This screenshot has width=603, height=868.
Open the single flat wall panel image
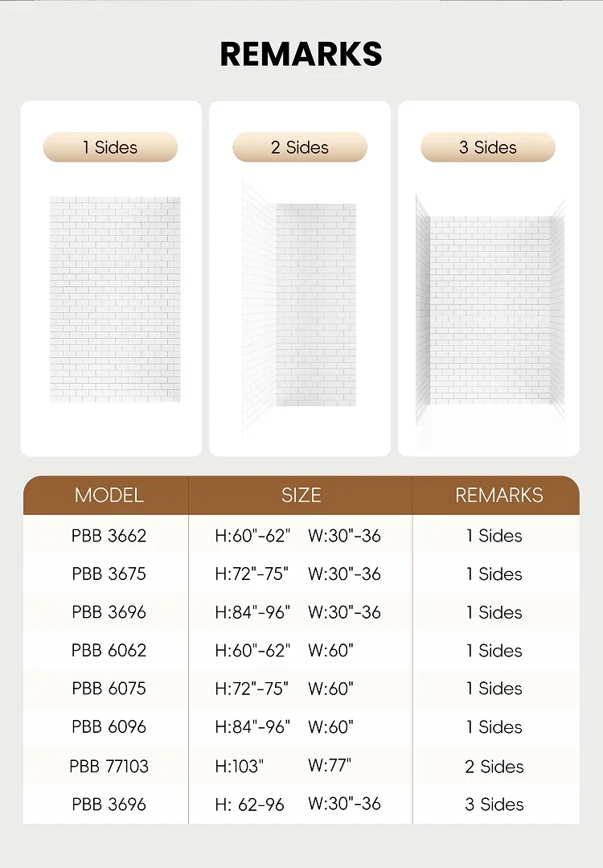coord(115,299)
